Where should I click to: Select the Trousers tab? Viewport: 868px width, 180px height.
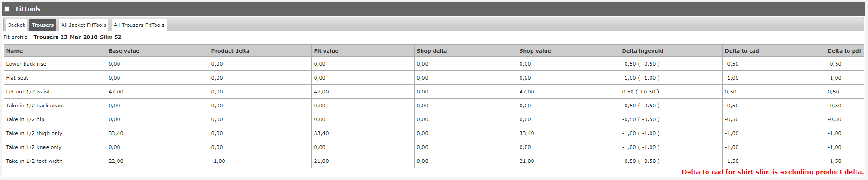(43, 25)
